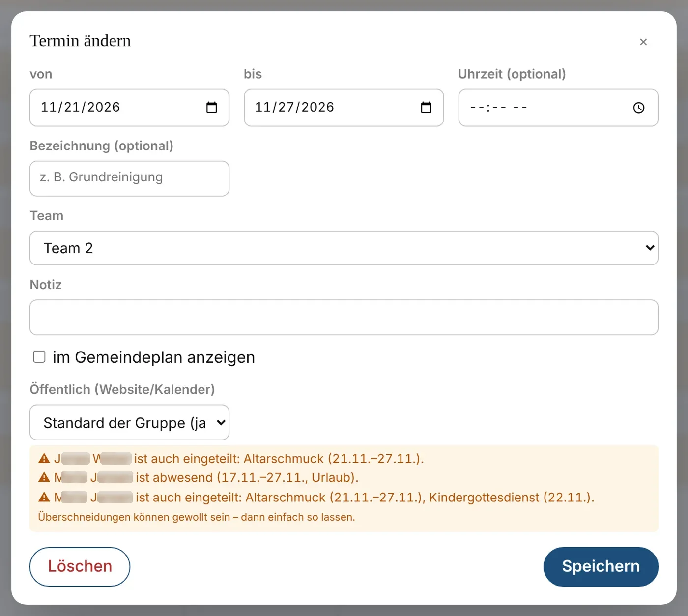Open the calendar picker for the 'von' date
Viewport: 688px width, 616px height.
212,107
